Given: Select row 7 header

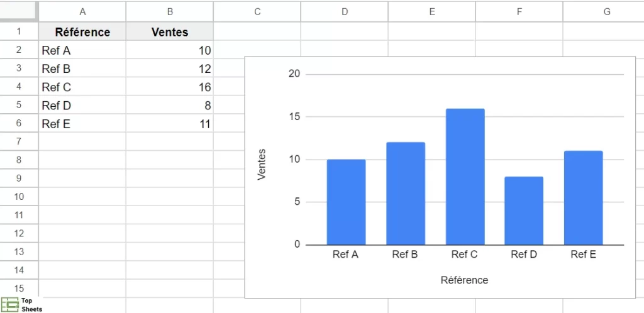Looking at the screenshot, I should 19,141.
